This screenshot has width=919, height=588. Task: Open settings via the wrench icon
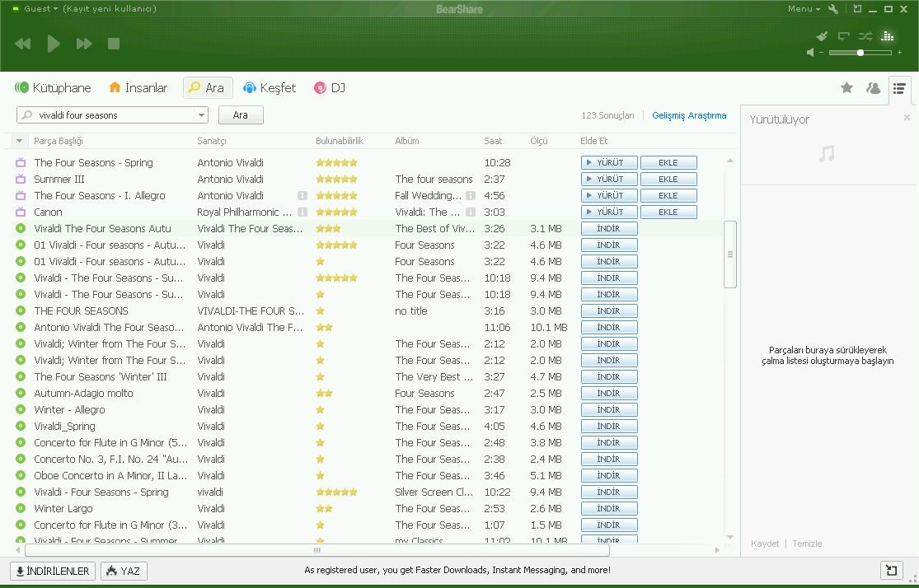pyautogui.click(x=832, y=9)
